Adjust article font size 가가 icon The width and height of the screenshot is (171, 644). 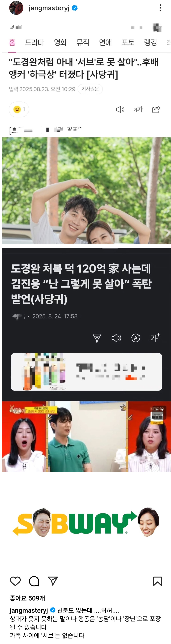tap(138, 109)
